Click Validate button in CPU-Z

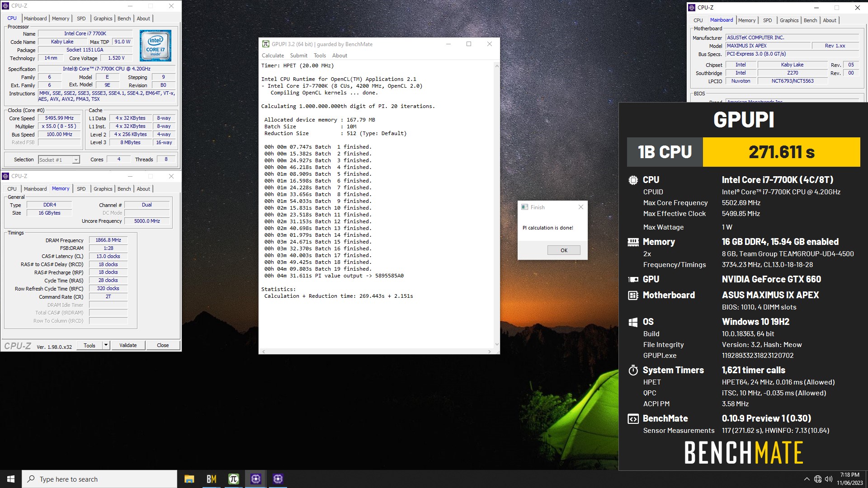(x=128, y=345)
